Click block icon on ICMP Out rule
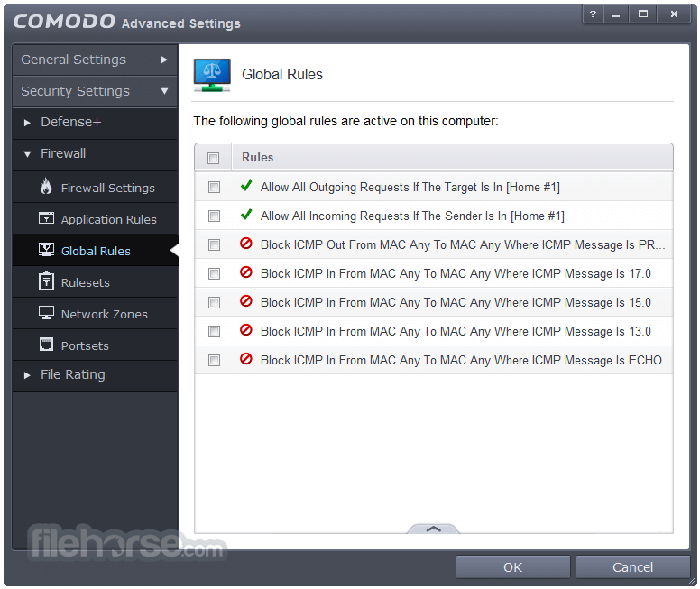Viewport: 700px width, 589px height. pyautogui.click(x=246, y=244)
